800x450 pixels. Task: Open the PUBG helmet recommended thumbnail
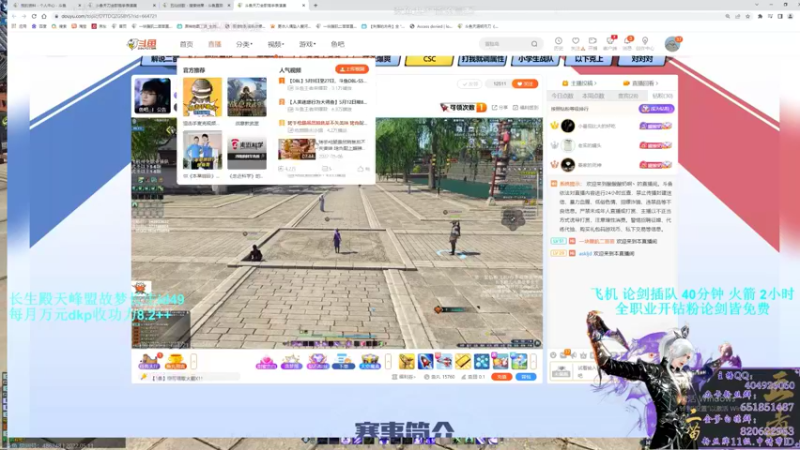click(x=203, y=97)
